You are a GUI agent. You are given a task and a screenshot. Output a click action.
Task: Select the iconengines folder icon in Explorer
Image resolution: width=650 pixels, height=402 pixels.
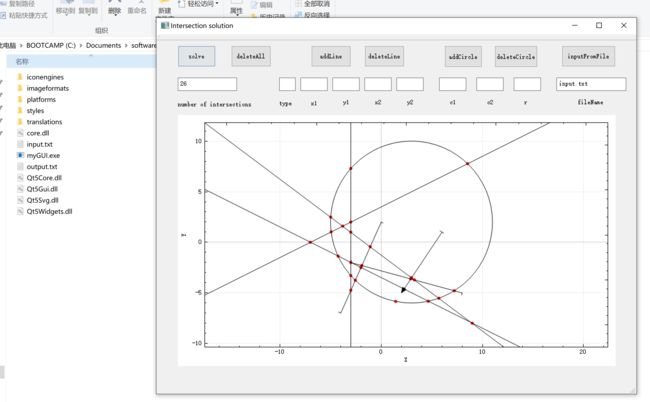(20, 77)
